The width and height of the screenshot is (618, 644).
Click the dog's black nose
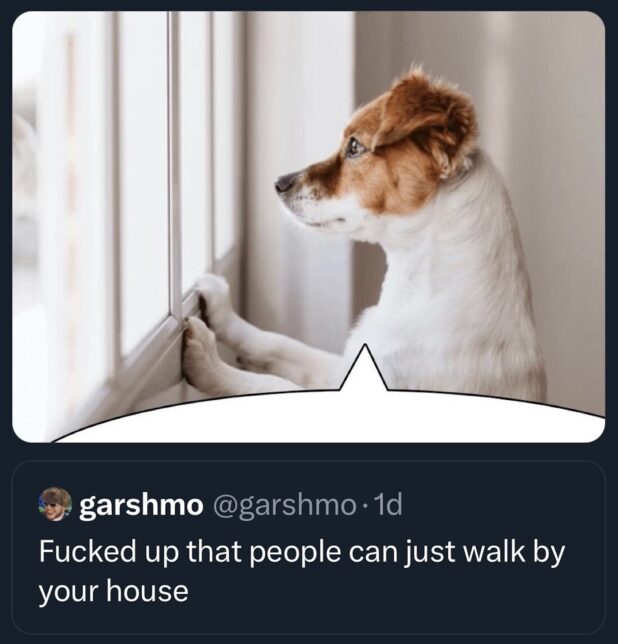pyautogui.click(x=285, y=183)
